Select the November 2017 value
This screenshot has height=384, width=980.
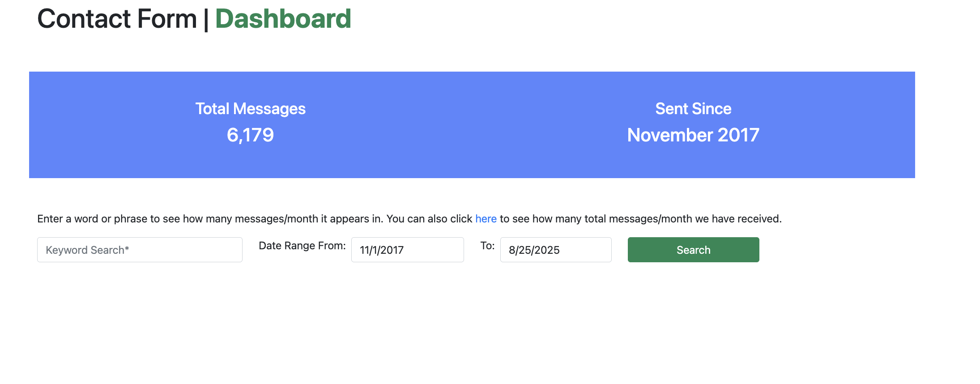click(693, 135)
